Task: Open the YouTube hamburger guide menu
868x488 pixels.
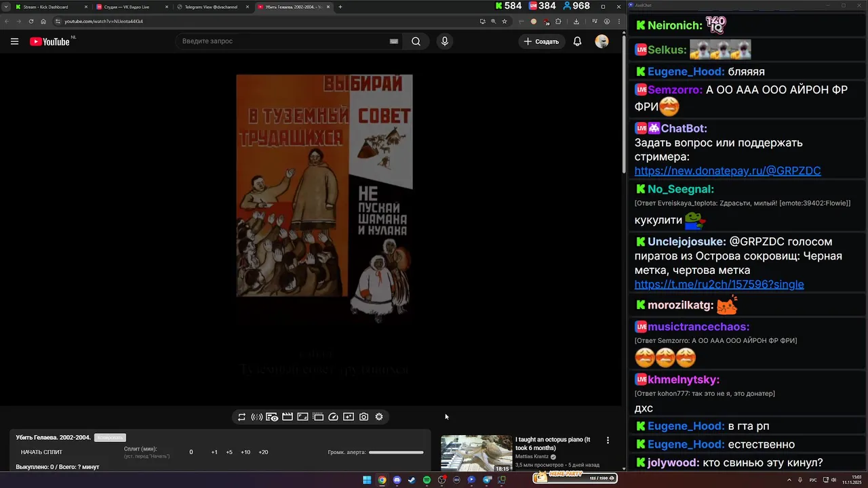Action: (x=14, y=41)
